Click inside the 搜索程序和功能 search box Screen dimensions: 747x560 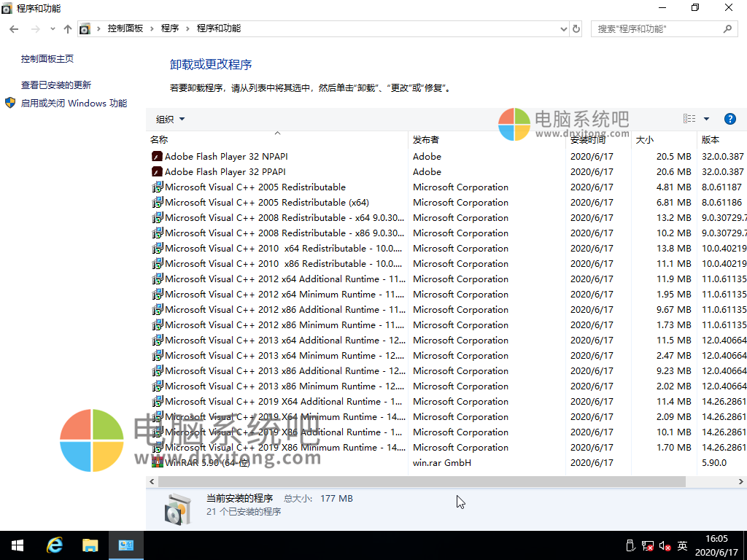point(649,29)
